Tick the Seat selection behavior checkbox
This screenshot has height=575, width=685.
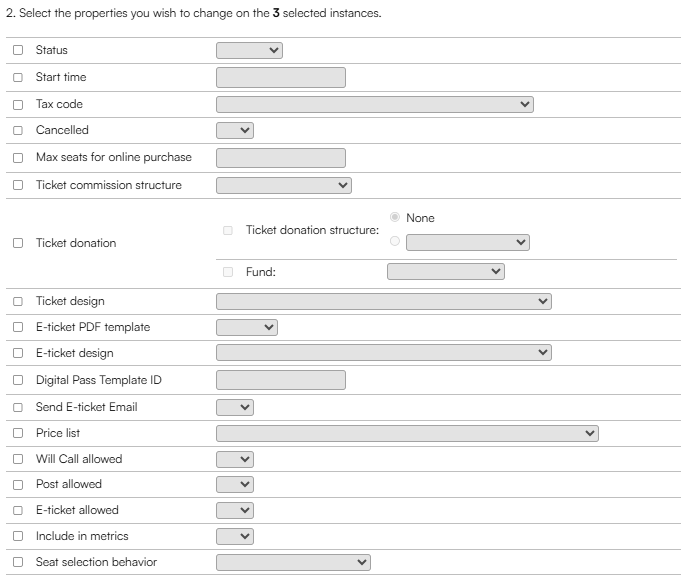pyautogui.click(x=18, y=562)
